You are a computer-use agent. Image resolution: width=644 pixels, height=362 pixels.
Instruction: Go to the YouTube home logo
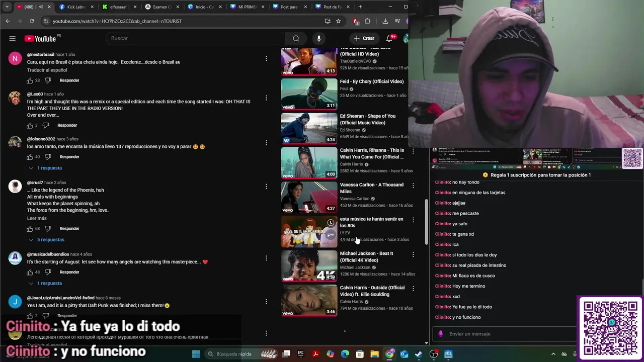[40, 39]
